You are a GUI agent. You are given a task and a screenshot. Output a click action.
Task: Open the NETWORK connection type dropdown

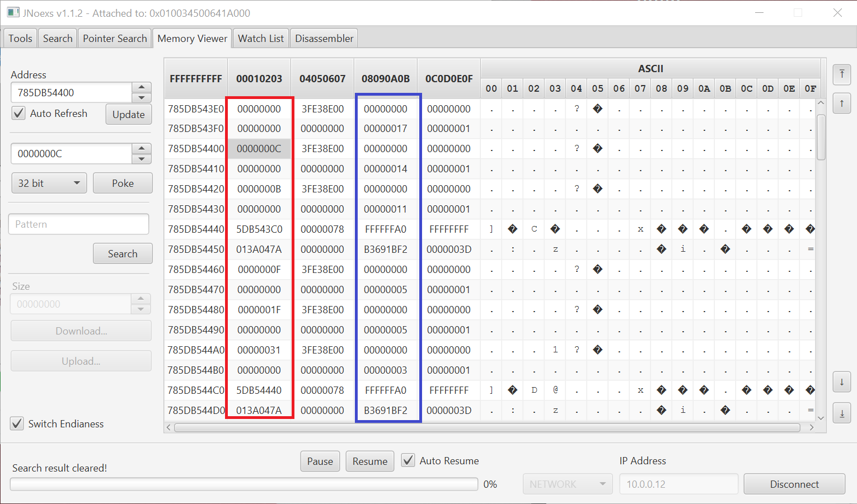tap(568, 484)
